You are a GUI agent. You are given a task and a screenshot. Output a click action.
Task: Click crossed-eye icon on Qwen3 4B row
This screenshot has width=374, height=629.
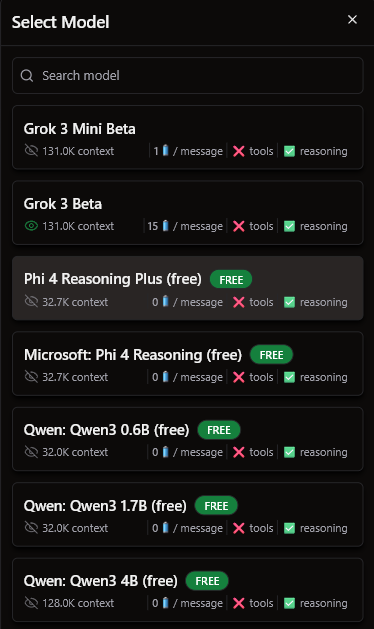tap(31, 603)
